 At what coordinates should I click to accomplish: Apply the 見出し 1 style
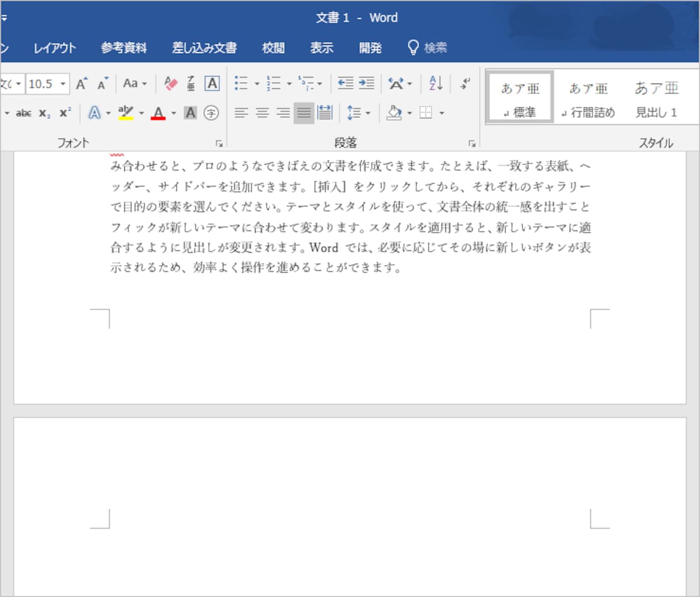[656, 97]
